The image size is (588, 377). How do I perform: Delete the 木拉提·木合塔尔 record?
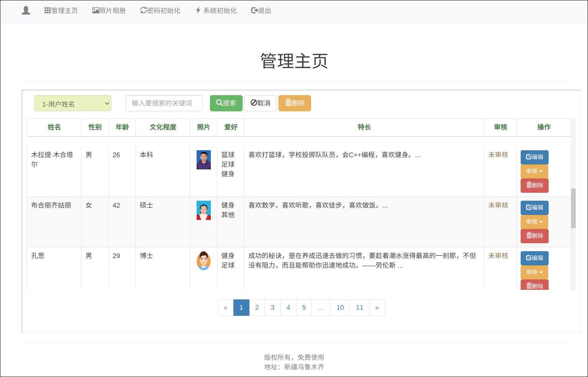coord(534,185)
